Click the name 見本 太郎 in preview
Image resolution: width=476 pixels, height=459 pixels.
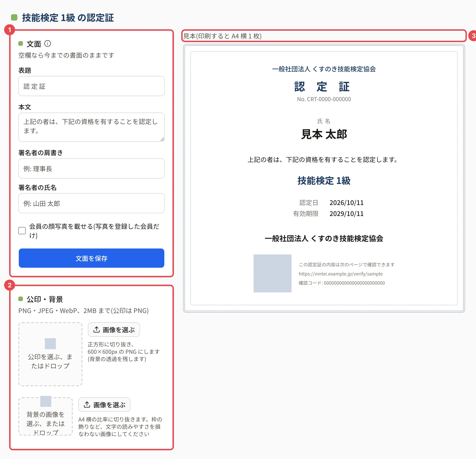[324, 134]
